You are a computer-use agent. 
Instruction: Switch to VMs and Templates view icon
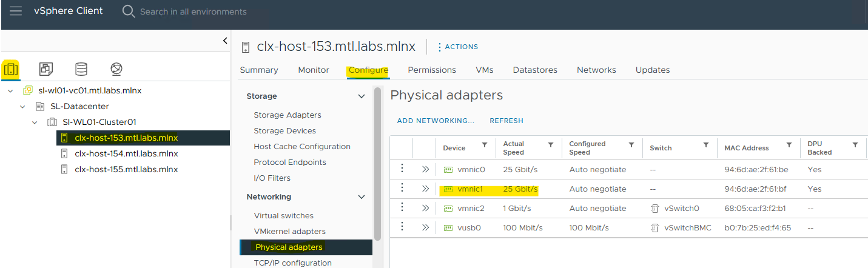(x=46, y=70)
